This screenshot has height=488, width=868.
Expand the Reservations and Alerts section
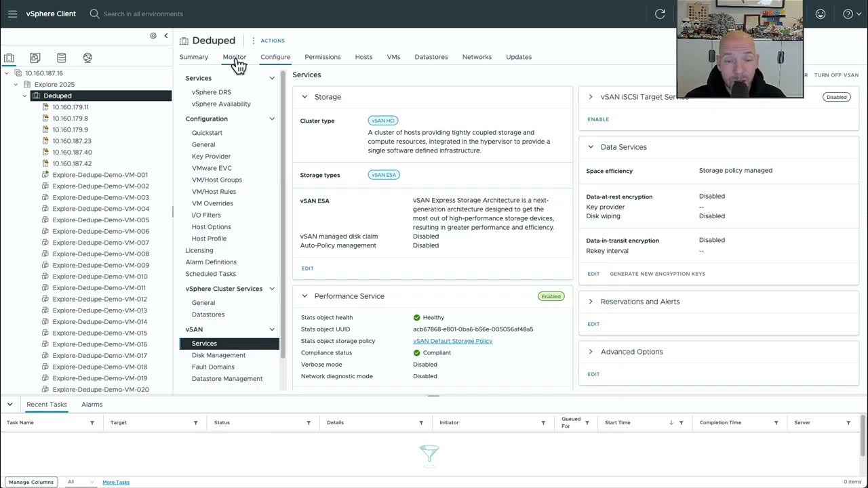click(x=591, y=302)
